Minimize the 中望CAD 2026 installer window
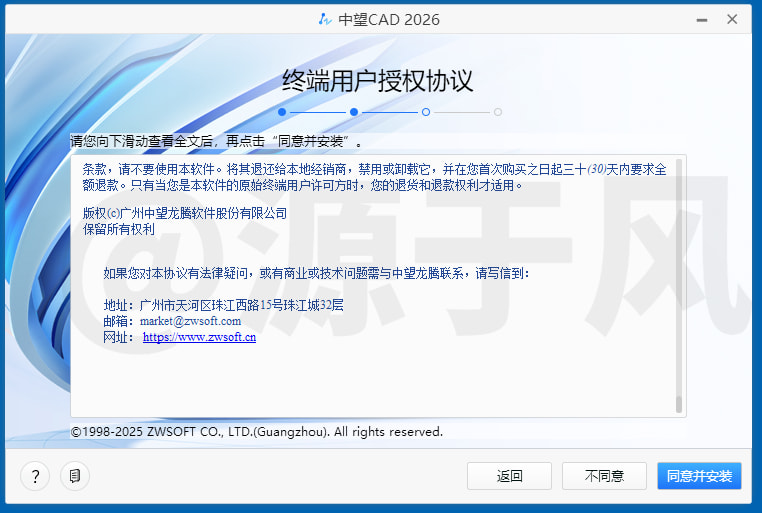Viewport: 762px width, 513px height. pyautogui.click(x=702, y=19)
